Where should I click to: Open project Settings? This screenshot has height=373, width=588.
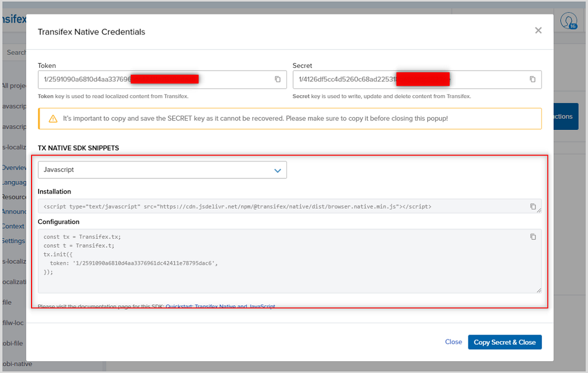pyautogui.click(x=13, y=240)
